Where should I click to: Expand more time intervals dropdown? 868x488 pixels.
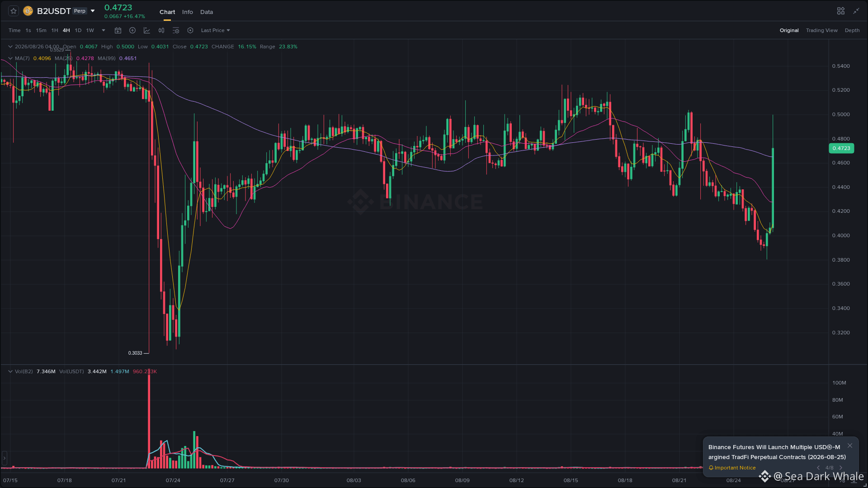pyautogui.click(x=104, y=30)
